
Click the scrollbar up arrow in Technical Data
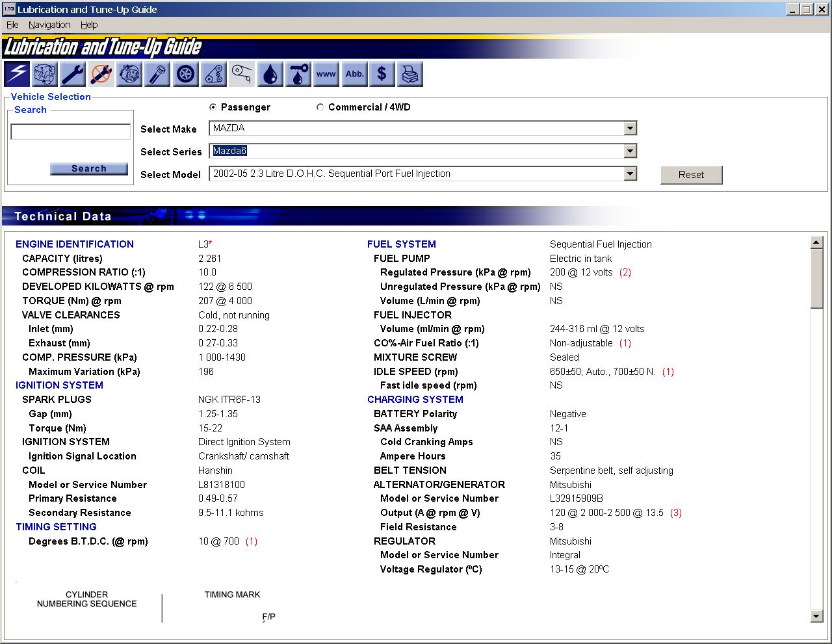817,242
